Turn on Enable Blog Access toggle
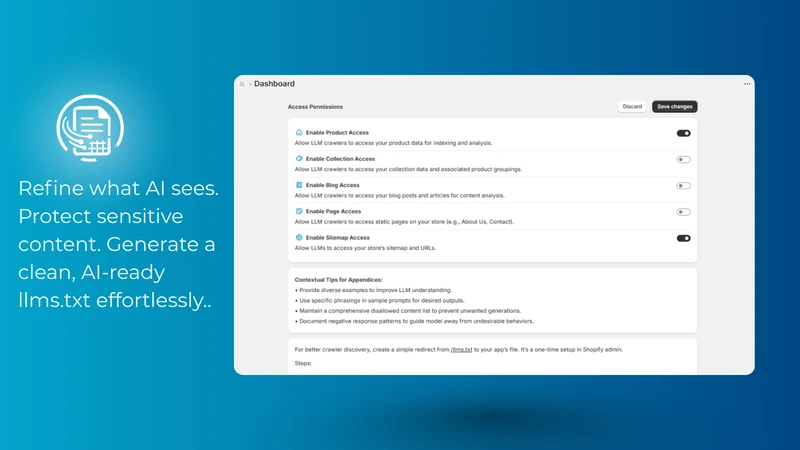The image size is (800, 450). click(x=683, y=186)
